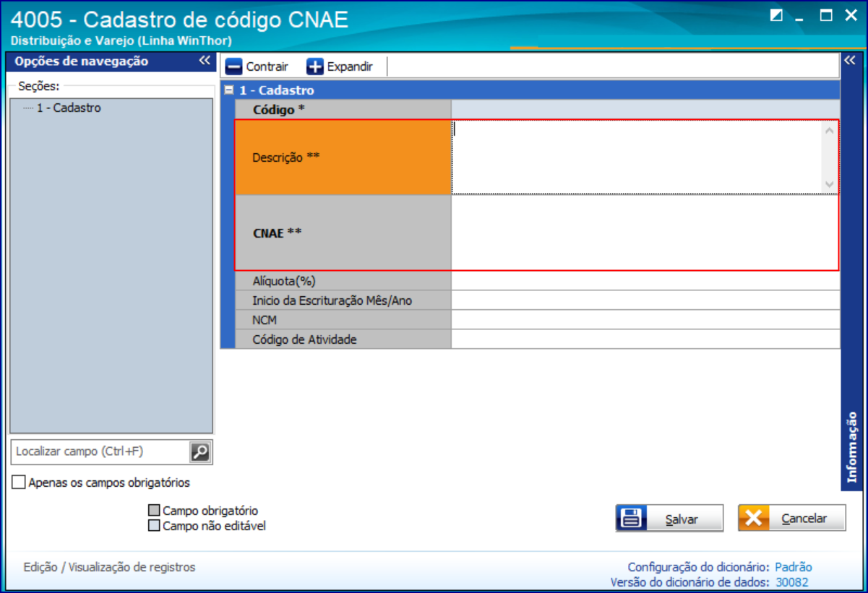Click the Descrição scrollbar up arrow
The width and height of the screenshot is (868, 593).
tap(830, 131)
